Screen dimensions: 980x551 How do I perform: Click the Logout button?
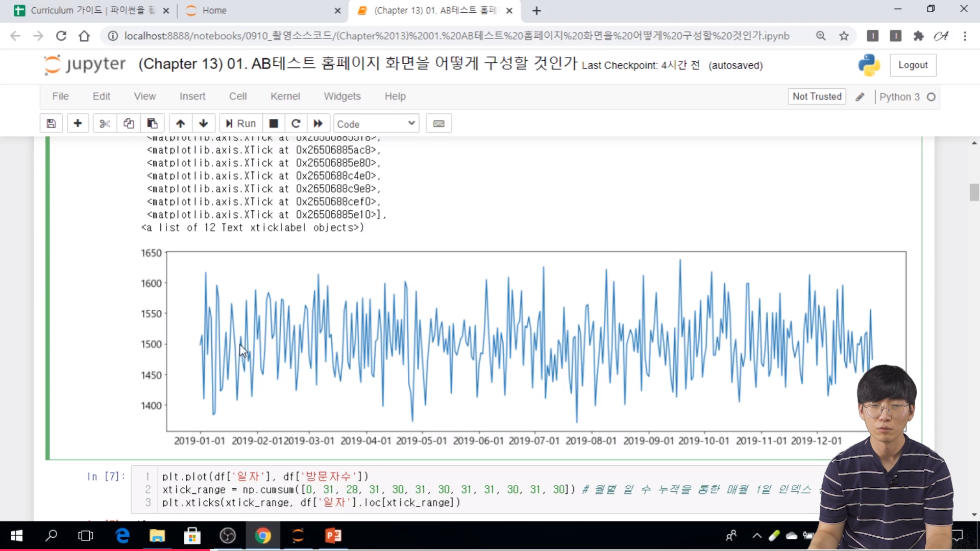913,65
